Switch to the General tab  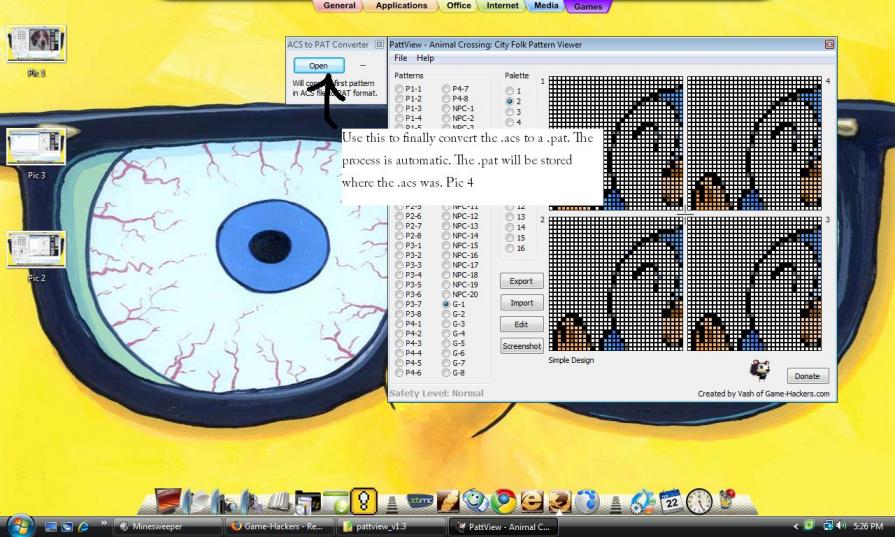coord(339,6)
